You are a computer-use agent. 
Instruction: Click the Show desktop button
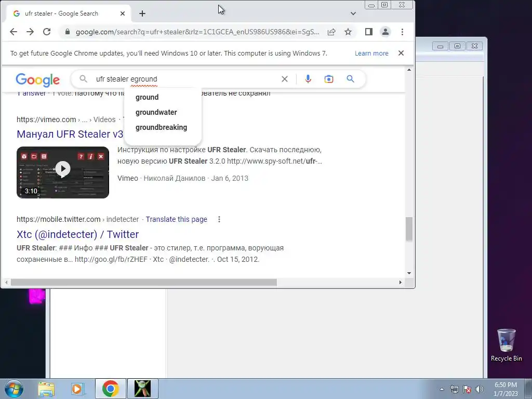528,389
